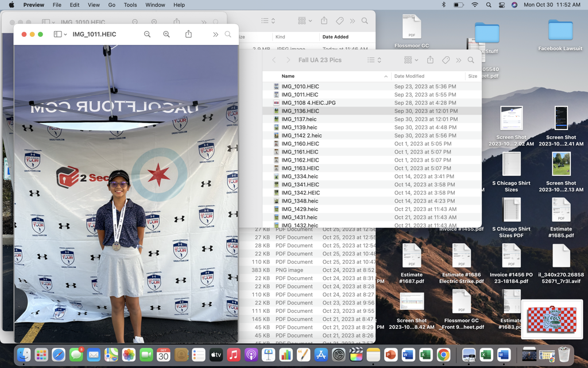Click tags icon in the back Finder window
The image size is (588, 368).
coord(340,21)
